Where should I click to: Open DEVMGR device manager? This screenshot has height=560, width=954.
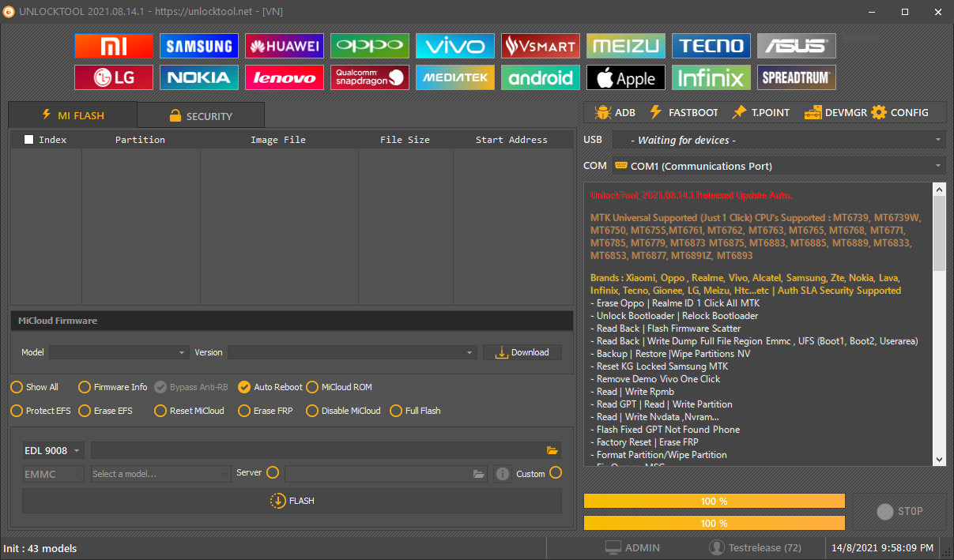[835, 112]
